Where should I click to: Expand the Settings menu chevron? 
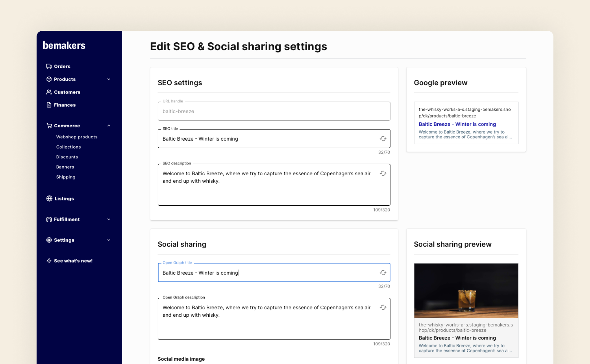[x=109, y=240]
